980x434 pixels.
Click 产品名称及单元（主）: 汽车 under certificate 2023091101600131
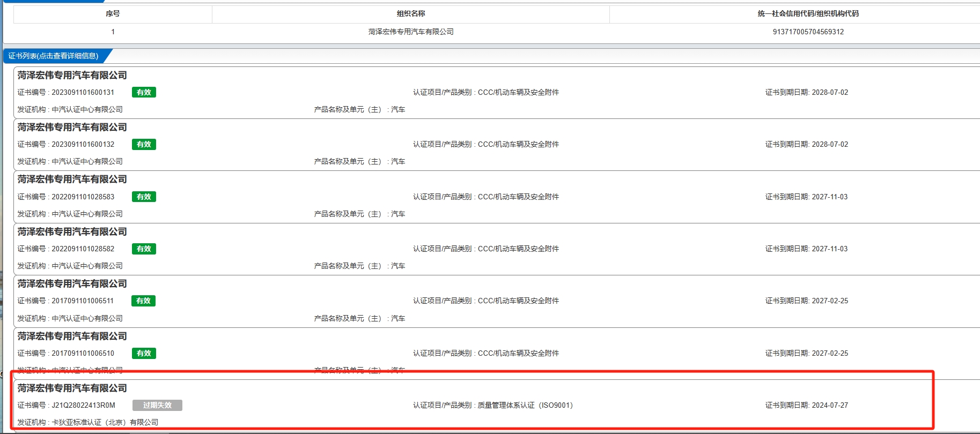pyautogui.click(x=359, y=109)
